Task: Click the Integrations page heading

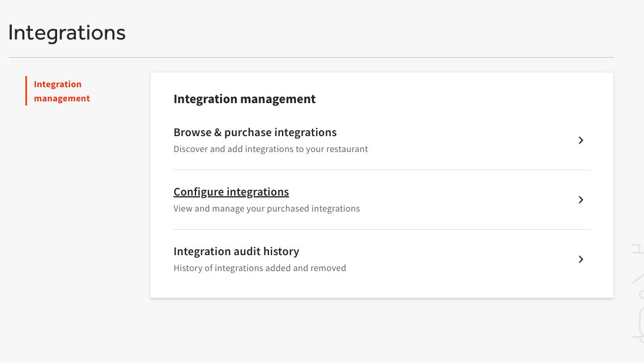Action: (x=67, y=32)
